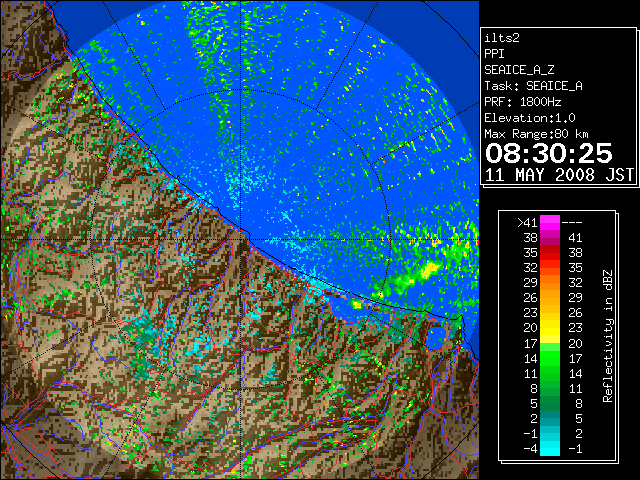The image size is (640, 480).
Task: Click the bright green legend band near 14
Action: tap(550, 358)
